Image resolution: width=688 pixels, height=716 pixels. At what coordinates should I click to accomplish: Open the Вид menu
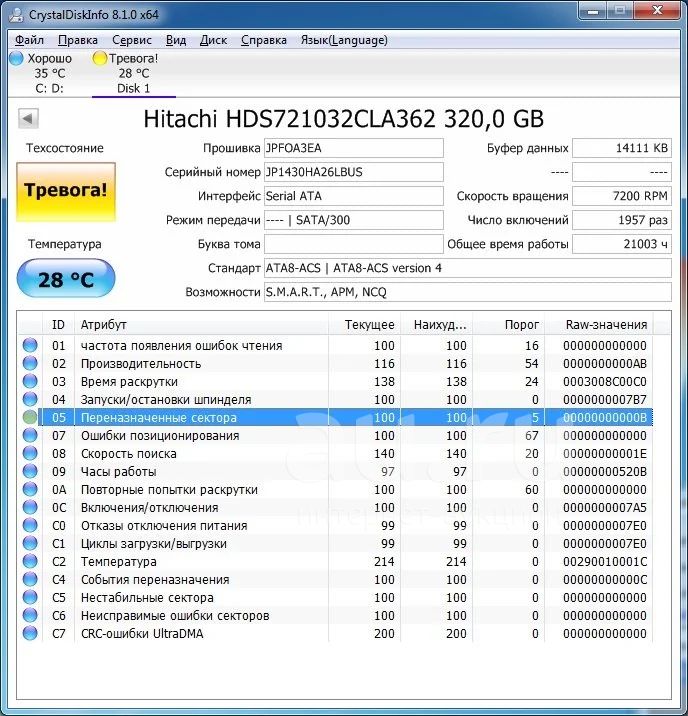(176, 40)
